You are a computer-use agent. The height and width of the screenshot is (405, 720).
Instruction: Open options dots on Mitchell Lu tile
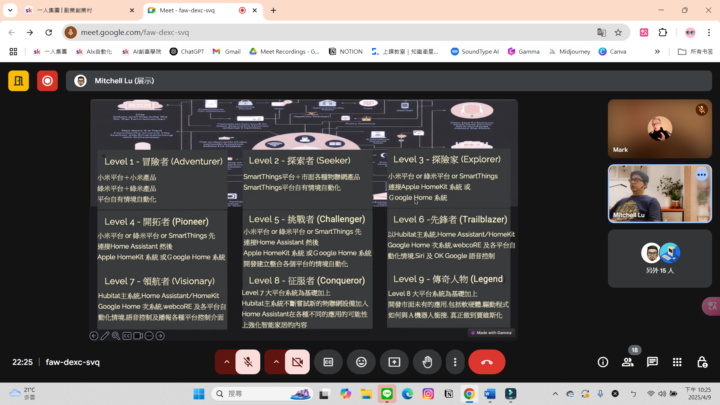(701, 175)
